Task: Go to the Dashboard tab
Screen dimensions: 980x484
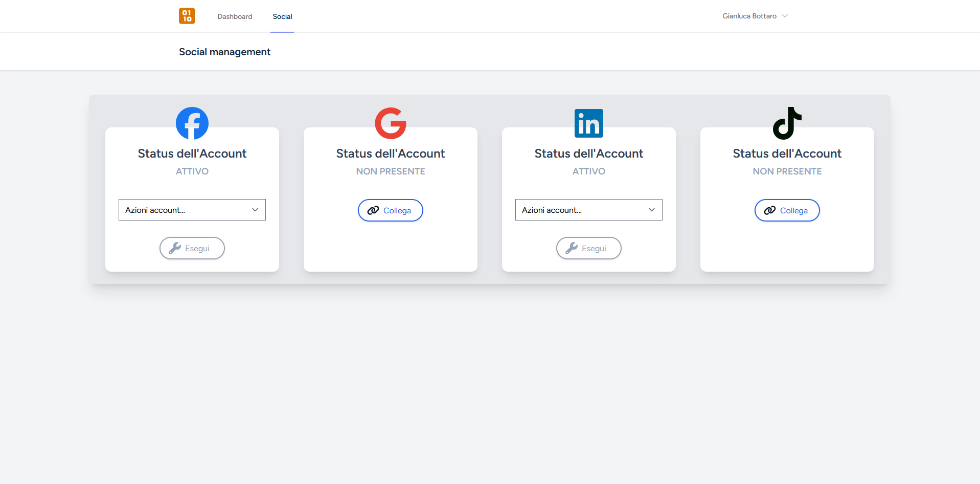Action: pos(235,16)
